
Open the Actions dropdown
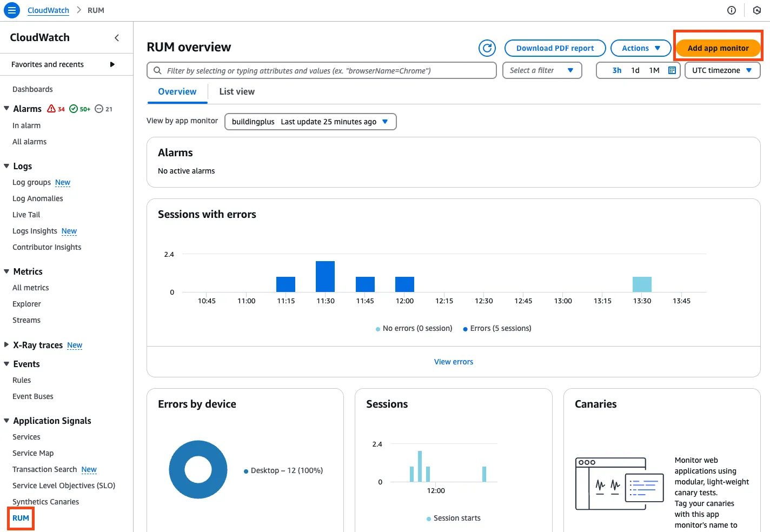tap(641, 48)
